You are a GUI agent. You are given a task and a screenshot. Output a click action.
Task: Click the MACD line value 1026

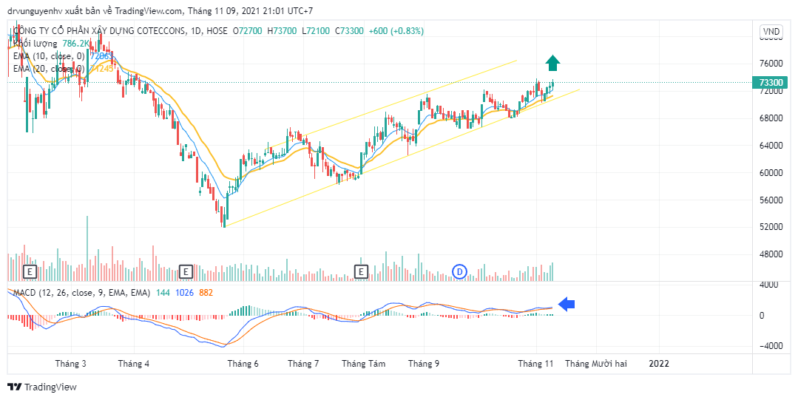[x=184, y=293]
